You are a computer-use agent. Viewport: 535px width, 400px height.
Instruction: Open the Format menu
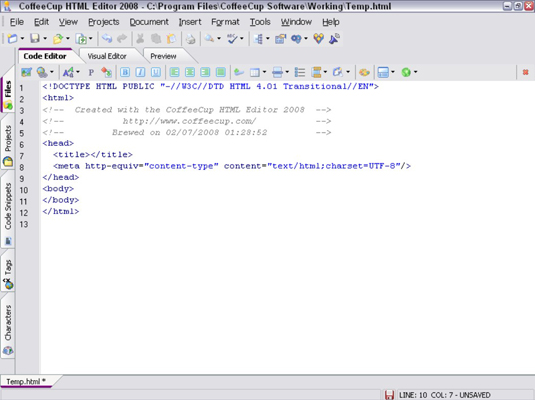[x=225, y=22]
